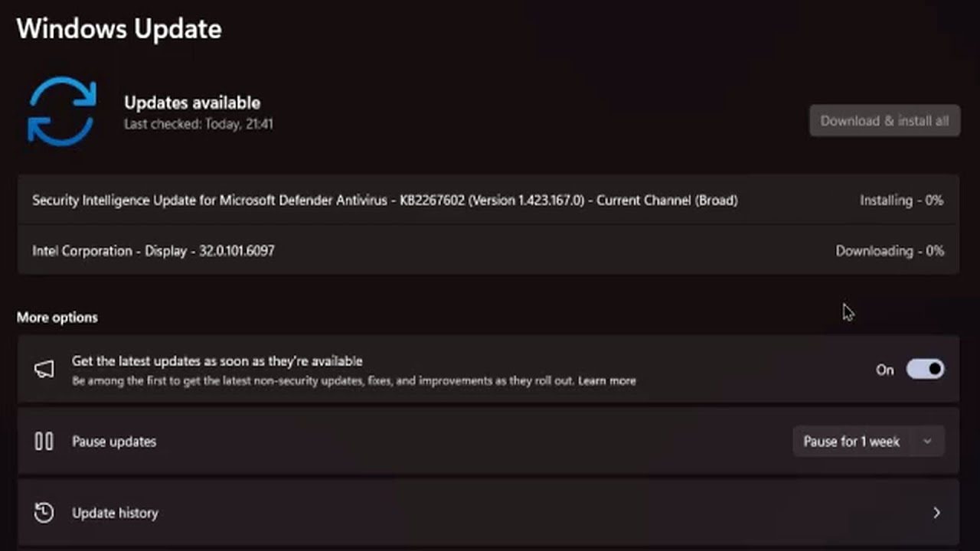Click the pause duration selector chevron
Image resolution: width=980 pixels, height=551 pixels.
[x=927, y=441]
